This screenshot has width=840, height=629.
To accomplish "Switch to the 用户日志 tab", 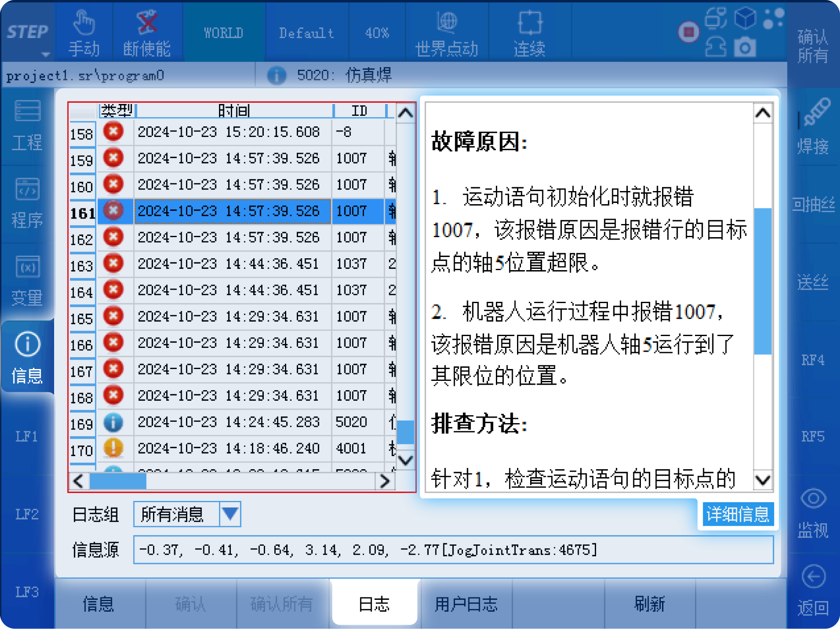I will [466, 604].
